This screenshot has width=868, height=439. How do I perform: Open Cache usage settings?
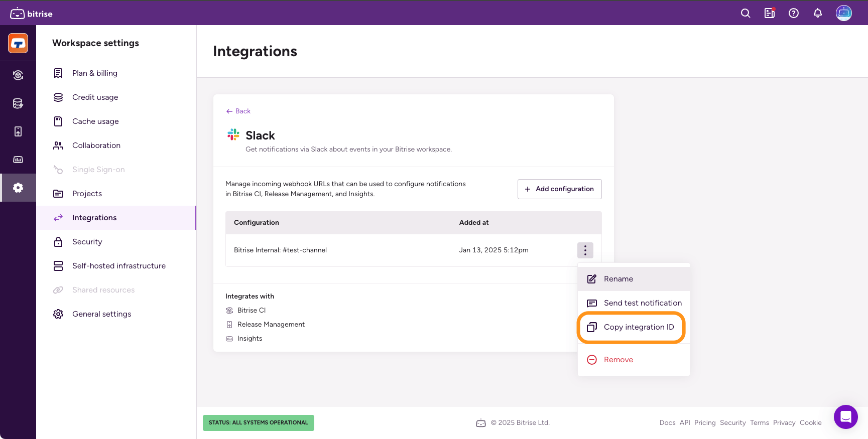point(116,121)
